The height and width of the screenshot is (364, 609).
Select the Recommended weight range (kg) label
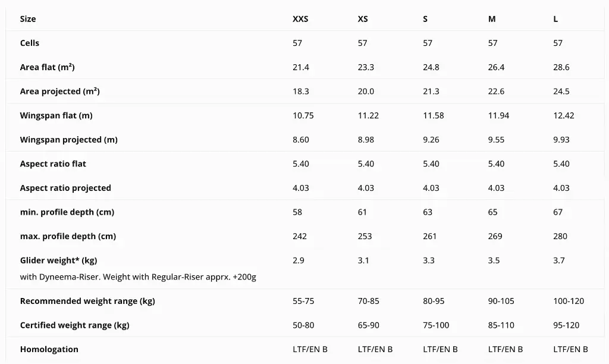(87, 301)
